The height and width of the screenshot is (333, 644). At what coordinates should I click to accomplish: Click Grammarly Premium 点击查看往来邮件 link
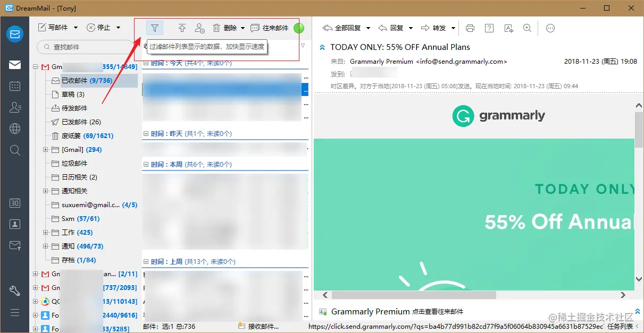[x=397, y=312]
